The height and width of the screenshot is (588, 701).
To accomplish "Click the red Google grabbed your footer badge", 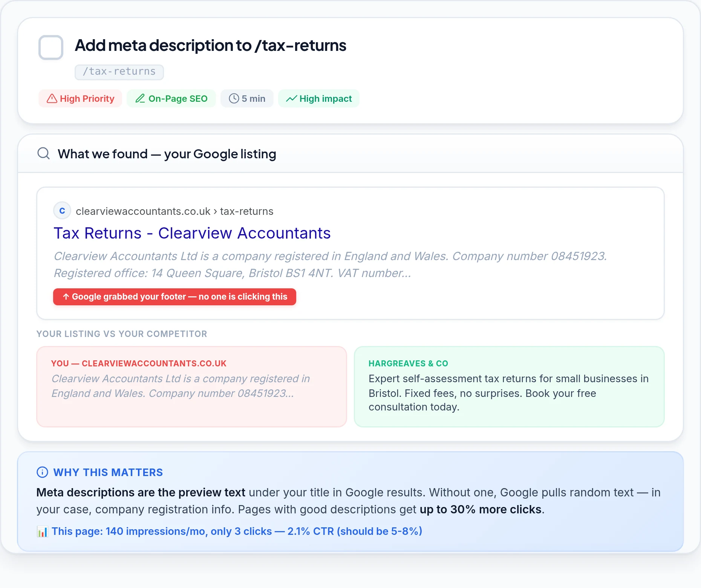I will click(174, 297).
